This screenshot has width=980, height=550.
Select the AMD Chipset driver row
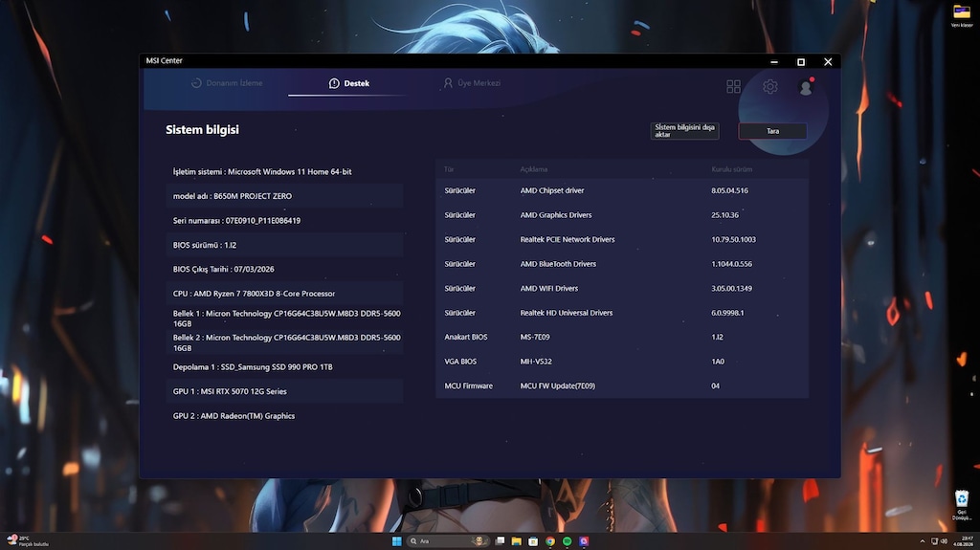(x=622, y=190)
